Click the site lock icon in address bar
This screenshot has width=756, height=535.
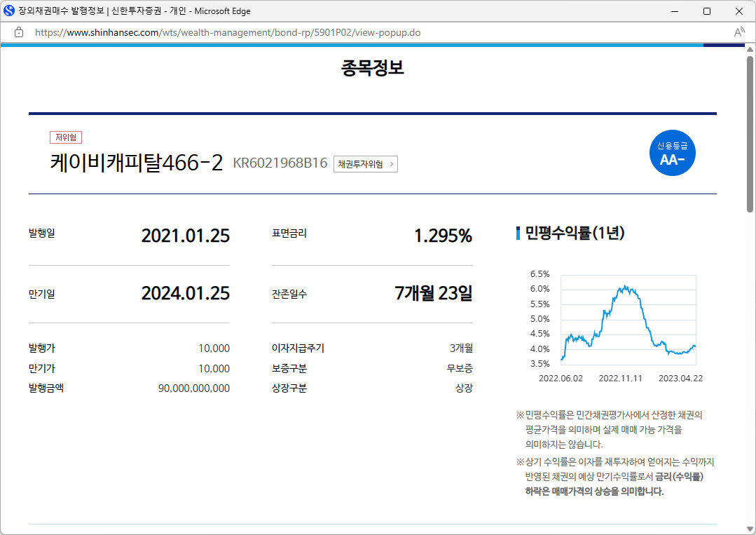[19, 32]
